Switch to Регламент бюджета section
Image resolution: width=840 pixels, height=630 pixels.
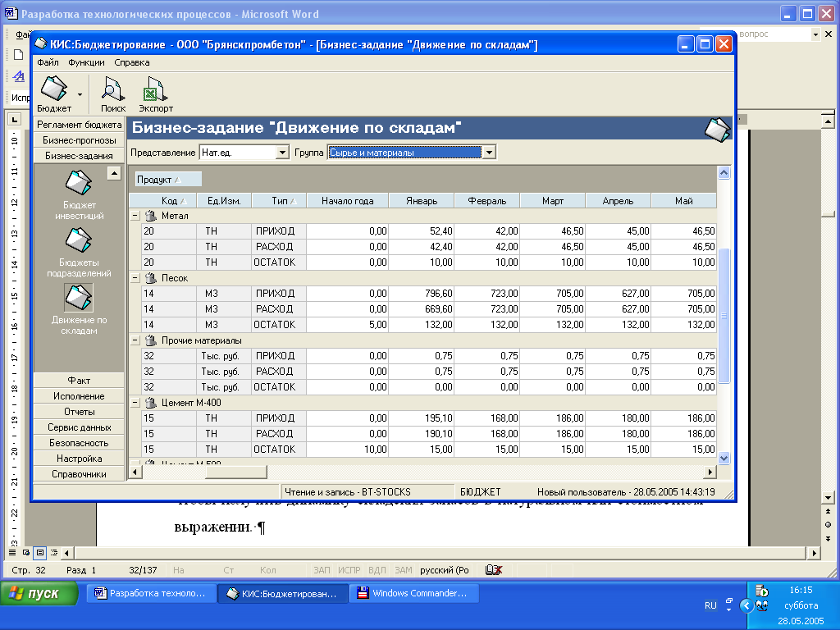pyautogui.click(x=80, y=125)
